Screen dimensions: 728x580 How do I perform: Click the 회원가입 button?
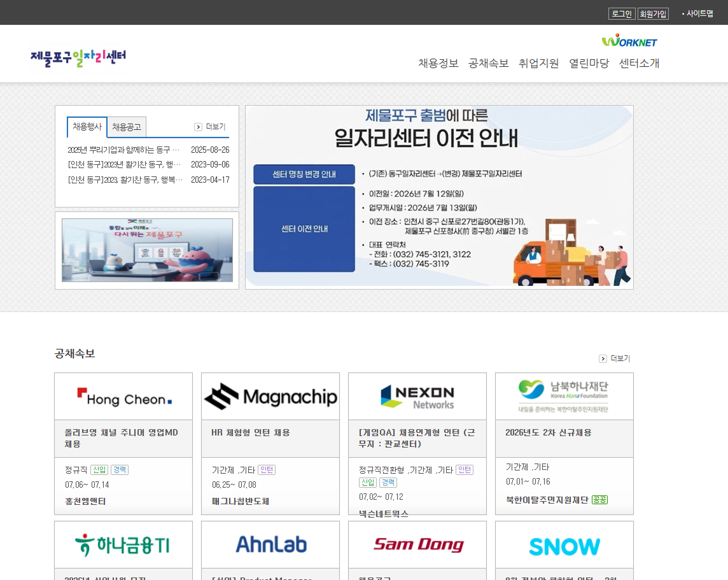[653, 14]
